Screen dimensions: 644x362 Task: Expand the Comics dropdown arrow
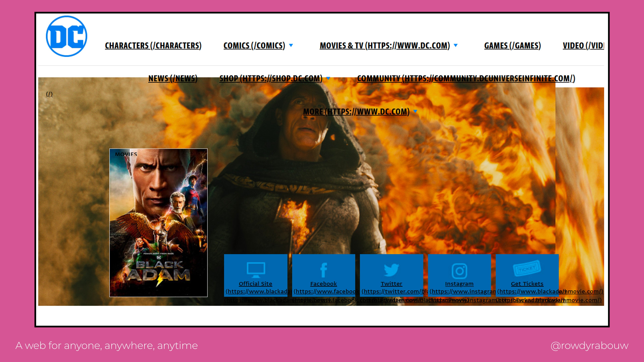(291, 45)
